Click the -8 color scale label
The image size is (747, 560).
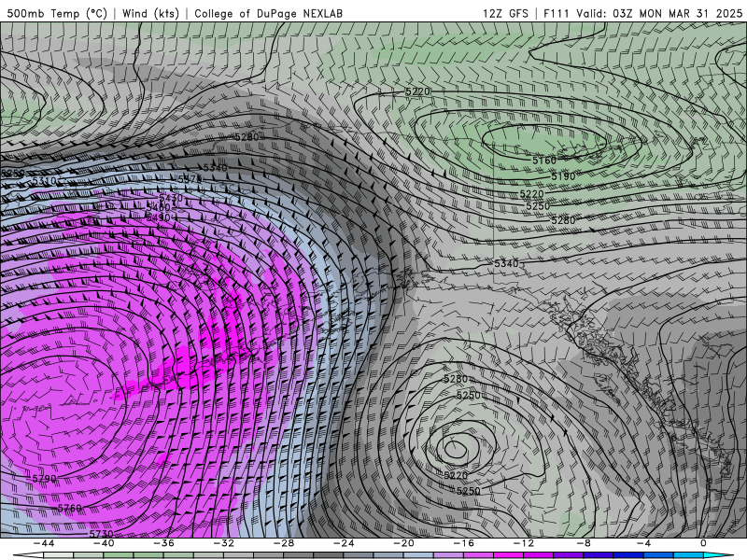coord(584,543)
